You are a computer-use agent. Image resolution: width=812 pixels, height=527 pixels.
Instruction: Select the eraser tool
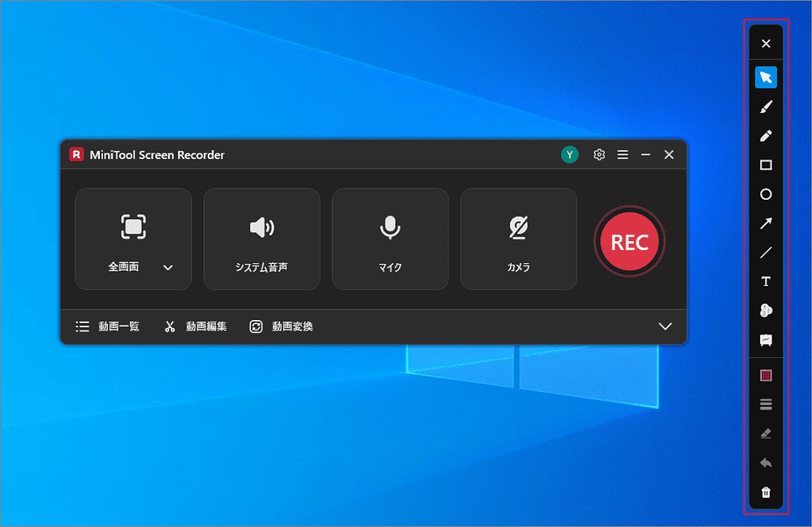click(766, 434)
